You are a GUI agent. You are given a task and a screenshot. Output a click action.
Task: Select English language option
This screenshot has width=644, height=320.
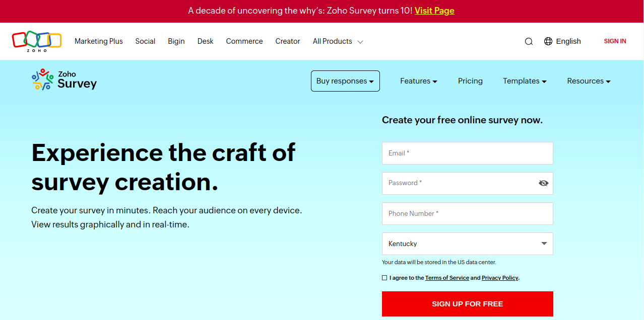568,41
